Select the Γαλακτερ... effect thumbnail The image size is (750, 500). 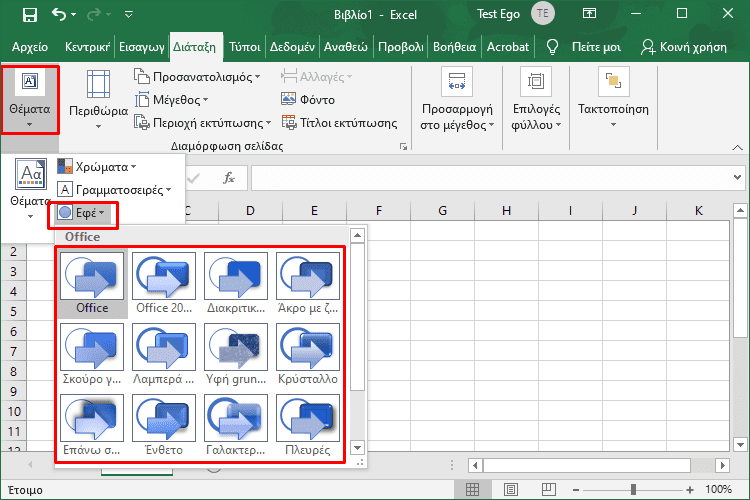pyautogui.click(x=236, y=425)
